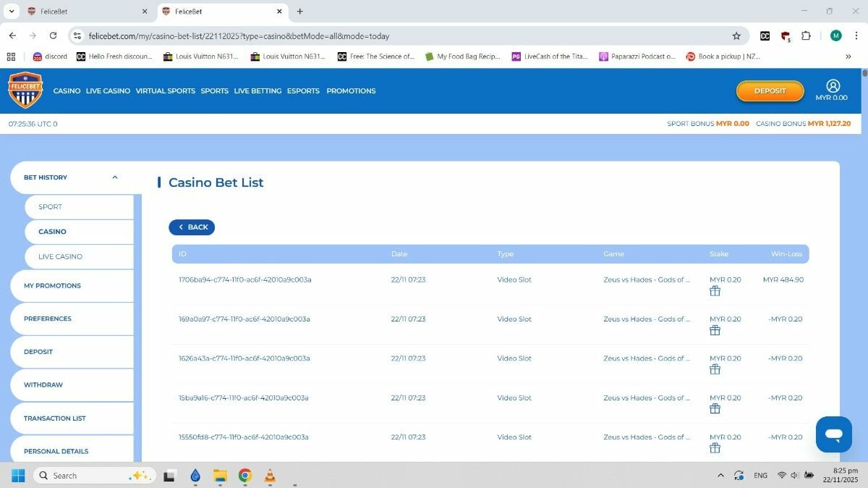Screen dimensions: 868x488
Task: Show hidden system tray icons
Action: coord(720,476)
